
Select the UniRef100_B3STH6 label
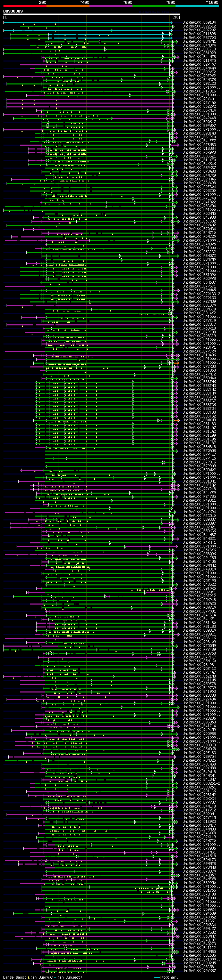pyautogui.click(x=199, y=382)
